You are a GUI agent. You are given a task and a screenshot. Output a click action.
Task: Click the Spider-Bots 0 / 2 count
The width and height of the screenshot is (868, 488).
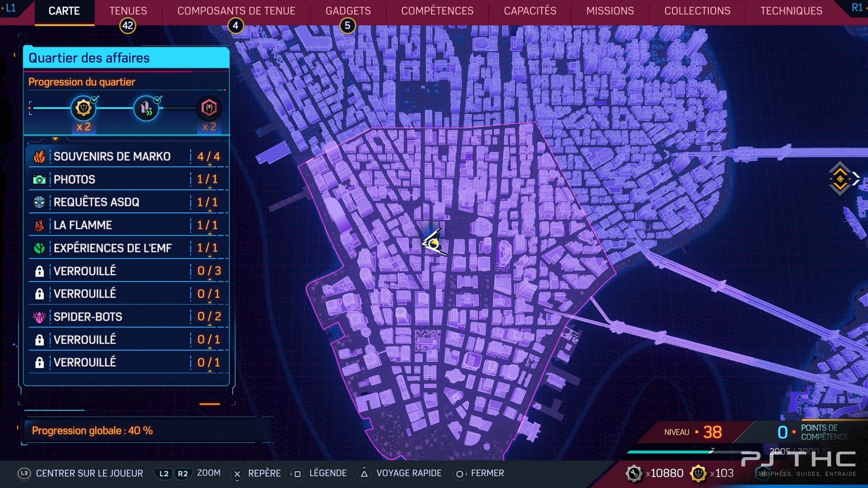[x=209, y=317]
